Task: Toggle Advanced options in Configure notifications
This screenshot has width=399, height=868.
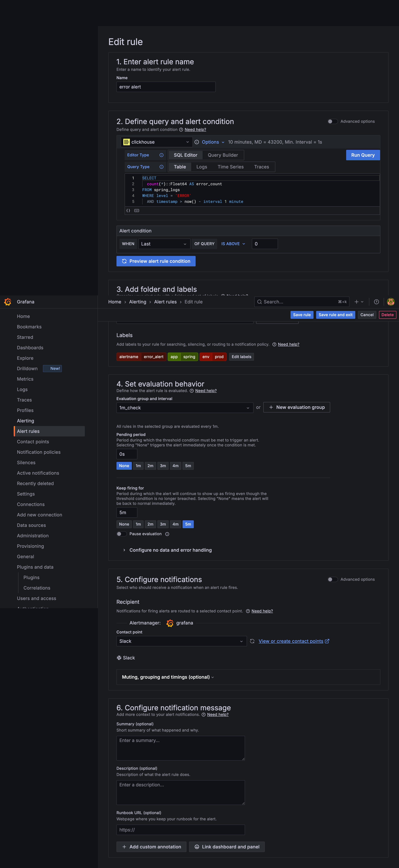Action: (333, 579)
